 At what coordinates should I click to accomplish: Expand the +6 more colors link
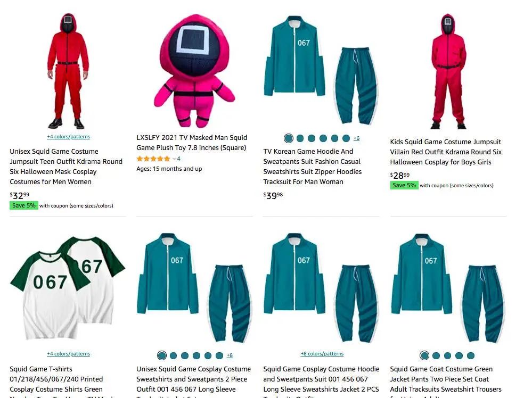[357, 138]
